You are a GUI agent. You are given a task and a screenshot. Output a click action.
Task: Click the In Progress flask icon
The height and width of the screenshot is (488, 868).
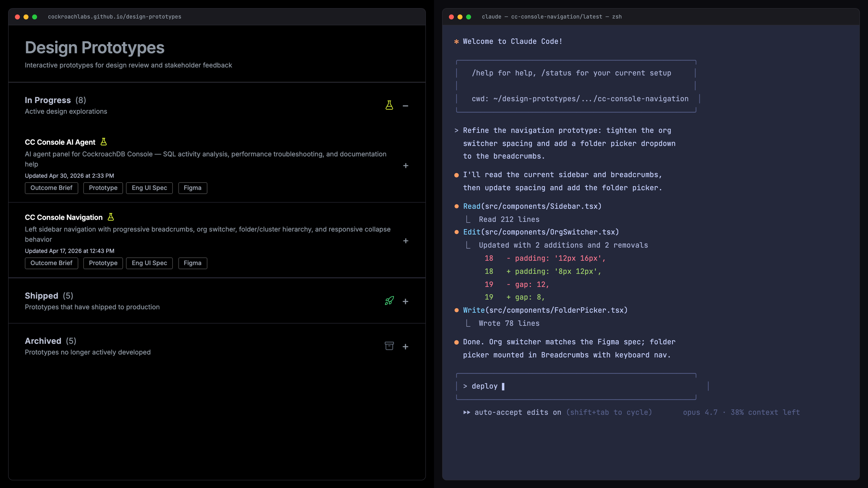tap(389, 106)
